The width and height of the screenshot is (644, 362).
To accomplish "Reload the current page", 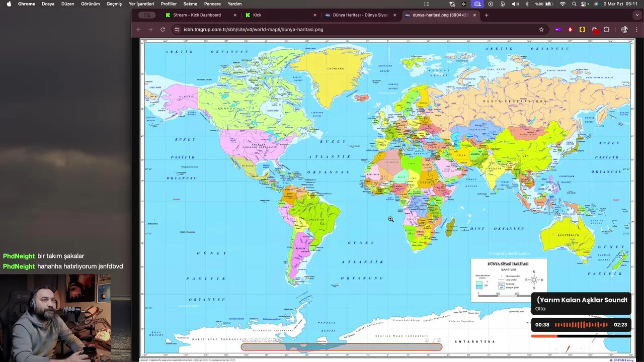I will coord(163,30).
